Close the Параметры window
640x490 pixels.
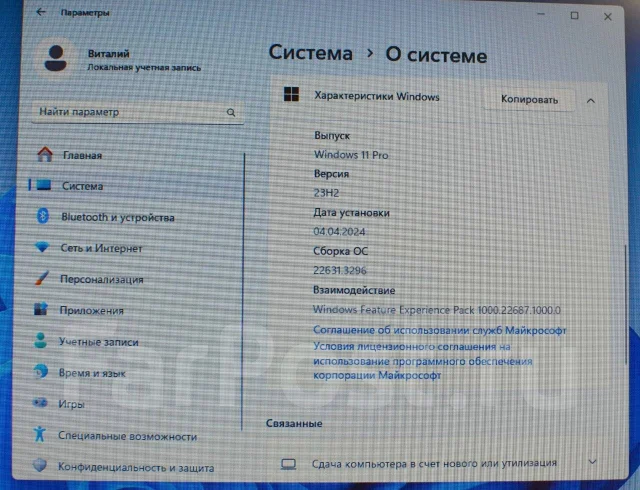click(x=608, y=16)
